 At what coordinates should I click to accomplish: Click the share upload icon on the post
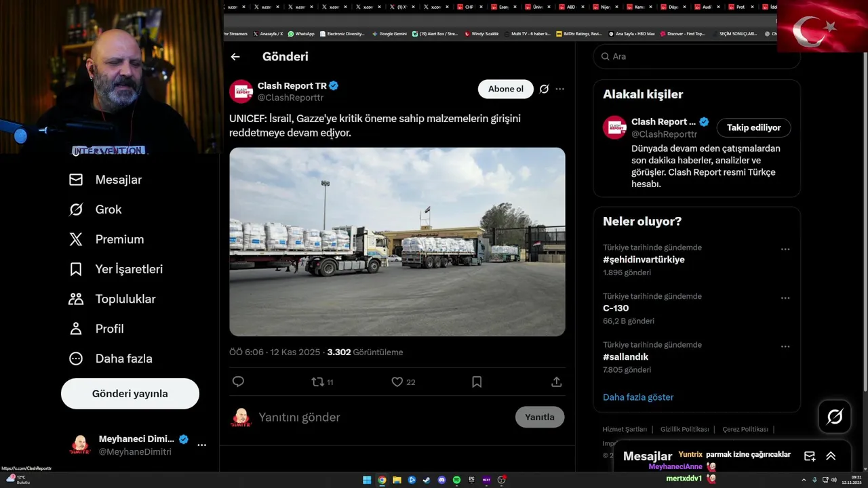pos(557,382)
